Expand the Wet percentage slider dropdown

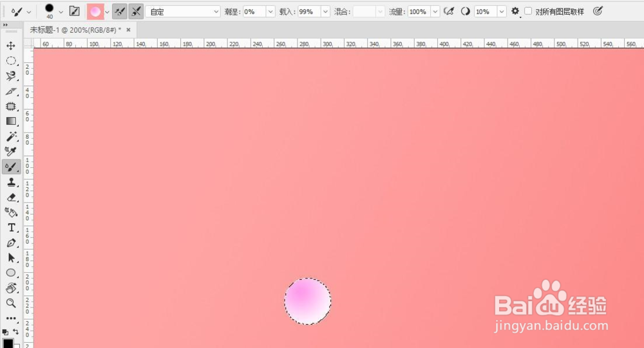(x=270, y=12)
